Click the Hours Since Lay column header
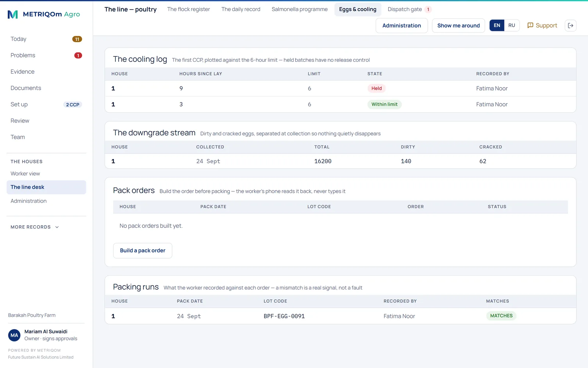The height and width of the screenshot is (368, 588). [201, 74]
